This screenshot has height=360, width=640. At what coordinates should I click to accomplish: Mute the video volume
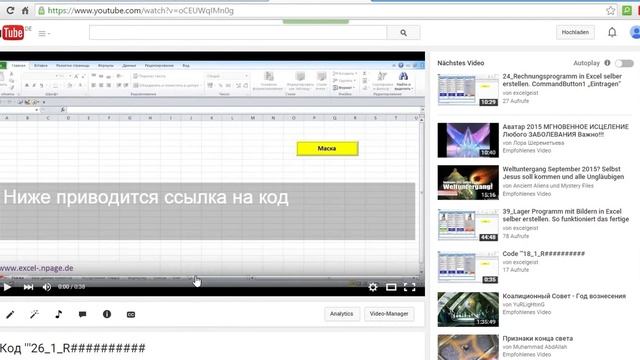tap(47, 287)
